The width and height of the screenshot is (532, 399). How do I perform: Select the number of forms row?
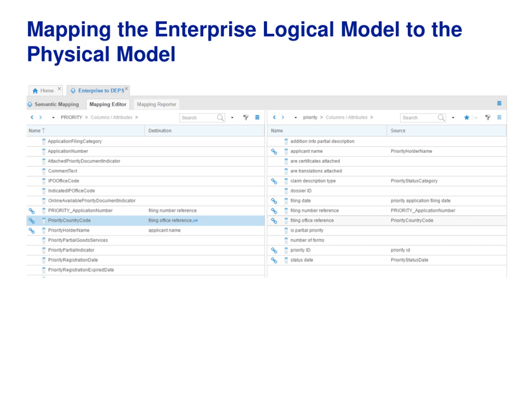(387, 240)
